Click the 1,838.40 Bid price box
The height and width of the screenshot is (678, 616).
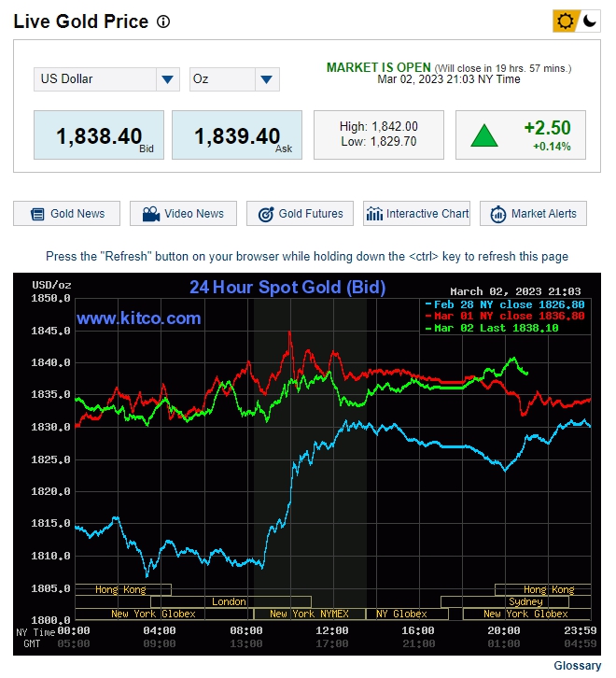(99, 134)
